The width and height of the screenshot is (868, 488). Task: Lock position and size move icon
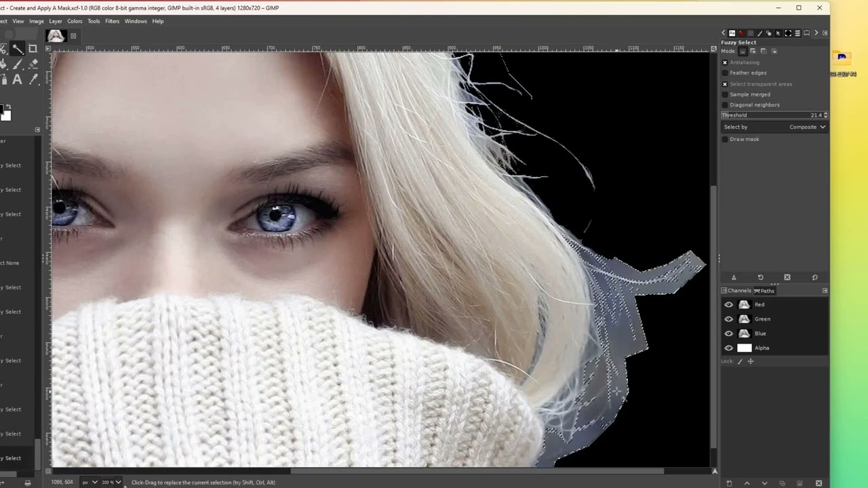[x=751, y=361]
